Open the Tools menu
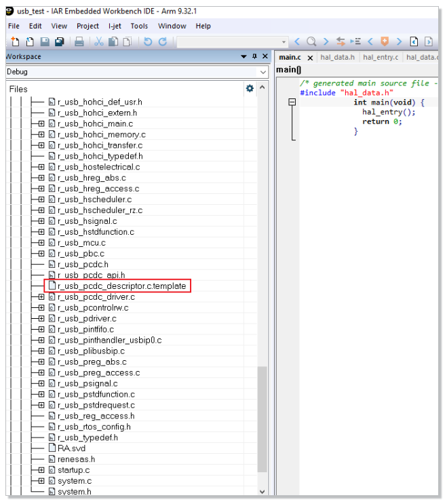447x504 pixels. click(x=139, y=26)
